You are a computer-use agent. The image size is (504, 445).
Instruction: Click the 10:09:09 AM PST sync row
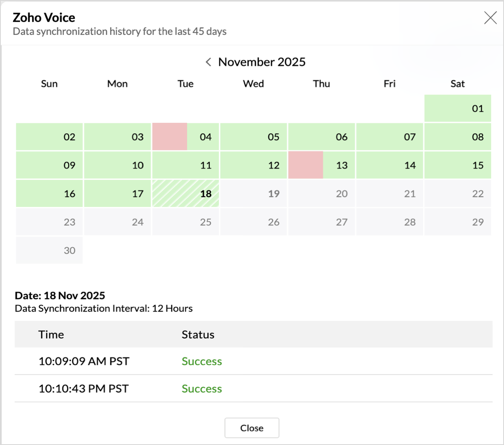(83, 361)
